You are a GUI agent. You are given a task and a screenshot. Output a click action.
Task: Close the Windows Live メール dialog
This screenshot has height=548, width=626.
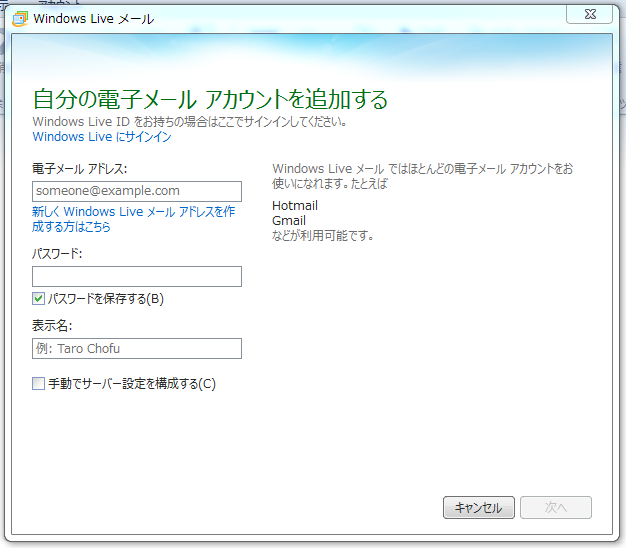[589, 14]
